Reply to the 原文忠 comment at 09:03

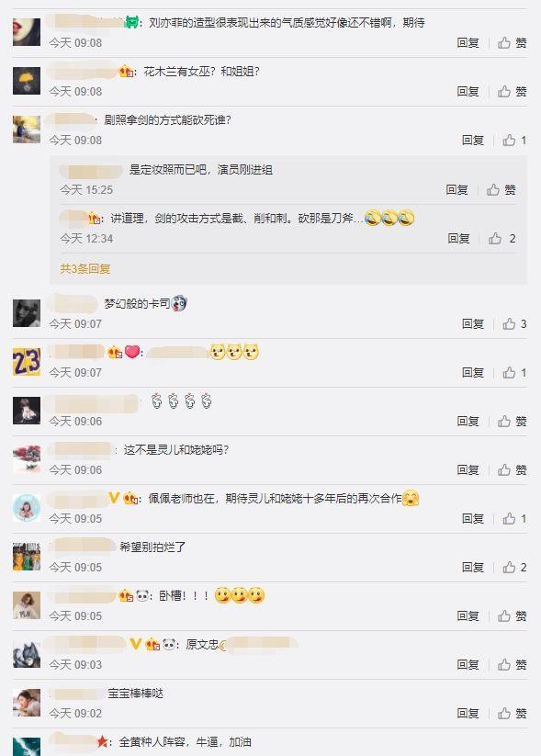(468, 665)
